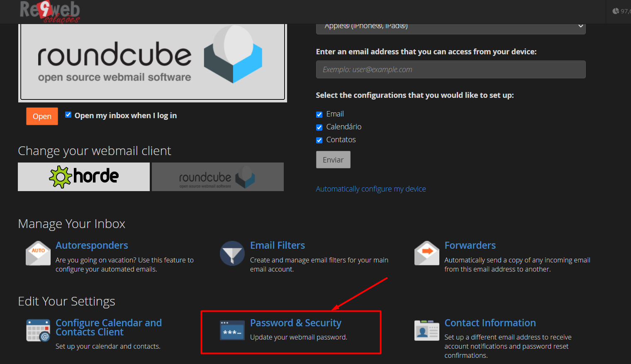Switch webmail client to Horde
Screen dimensions: 631x364
(x=84, y=177)
